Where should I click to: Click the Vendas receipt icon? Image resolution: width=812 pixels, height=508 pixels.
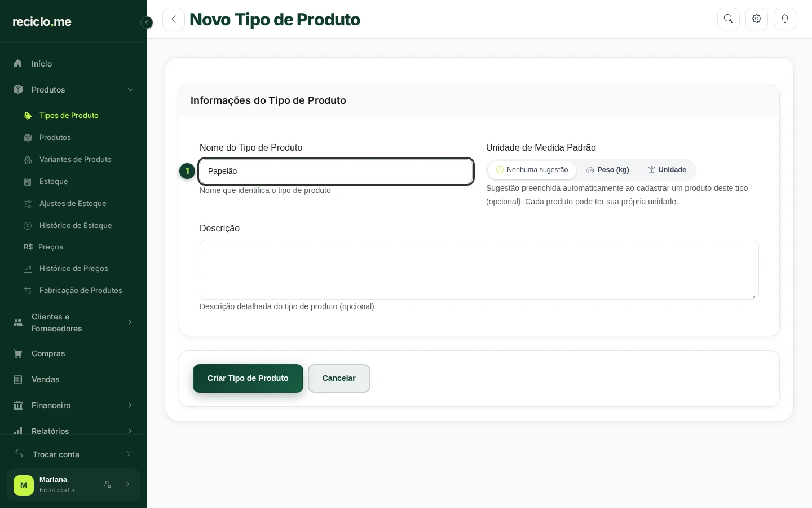coord(18,380)
